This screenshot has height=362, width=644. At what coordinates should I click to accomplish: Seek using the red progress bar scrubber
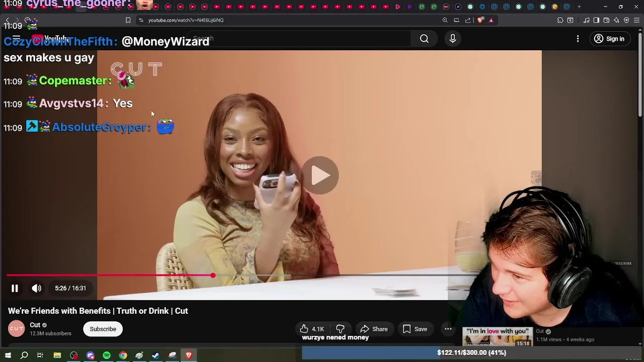pos(213,276)
